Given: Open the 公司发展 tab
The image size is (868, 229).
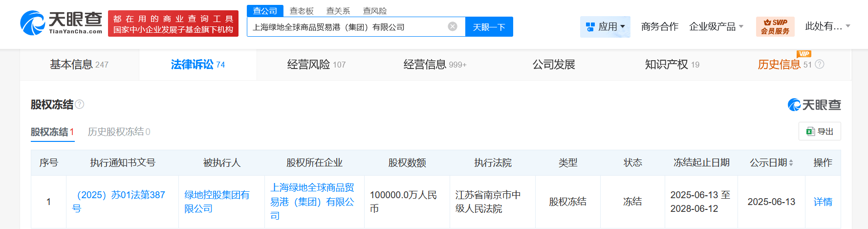Looking at the screenshot, I should 554,65.
